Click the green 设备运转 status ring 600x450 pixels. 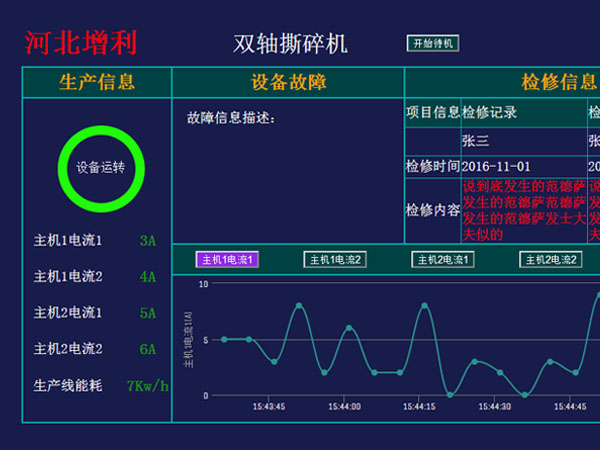101,168
